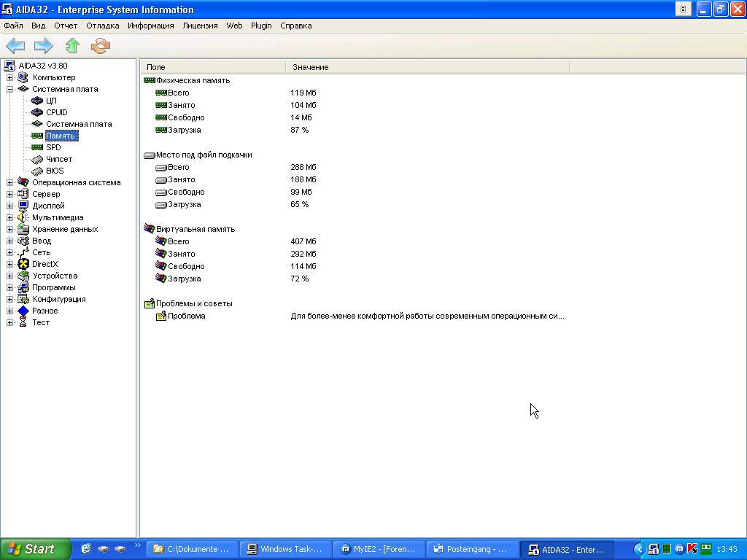This screenshot has height=560, width=747.
Task: Expand the Компьютер tree node
Action: coord(9,77)
